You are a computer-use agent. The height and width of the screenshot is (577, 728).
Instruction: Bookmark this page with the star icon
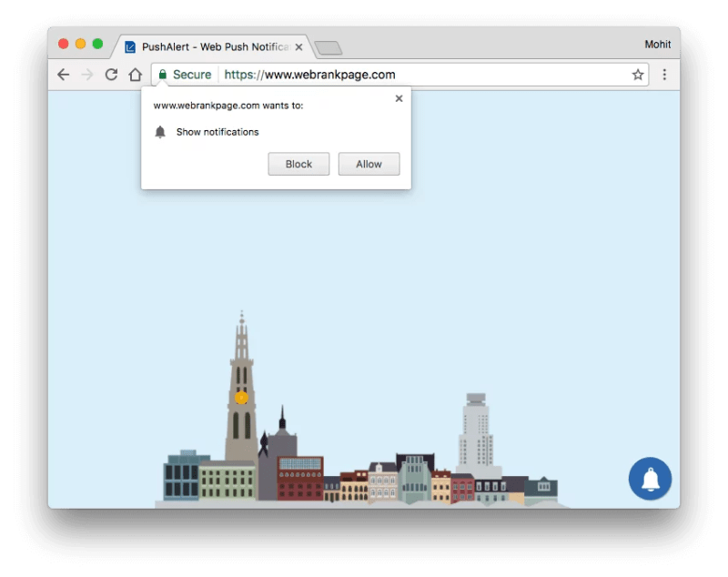638,75
